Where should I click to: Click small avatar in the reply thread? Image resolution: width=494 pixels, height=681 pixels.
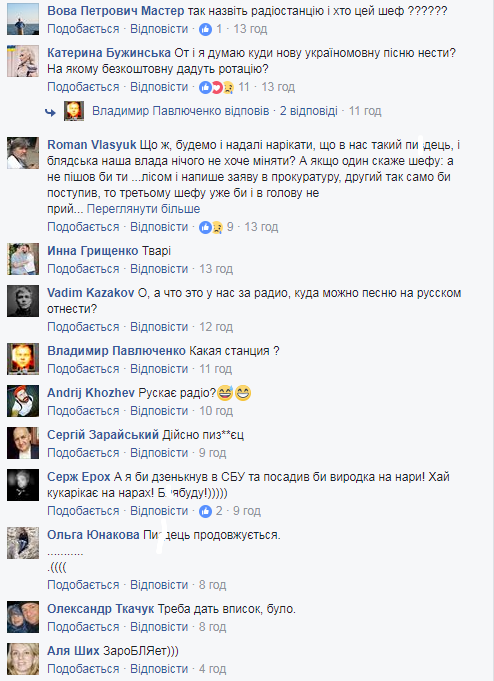point(74,111)
